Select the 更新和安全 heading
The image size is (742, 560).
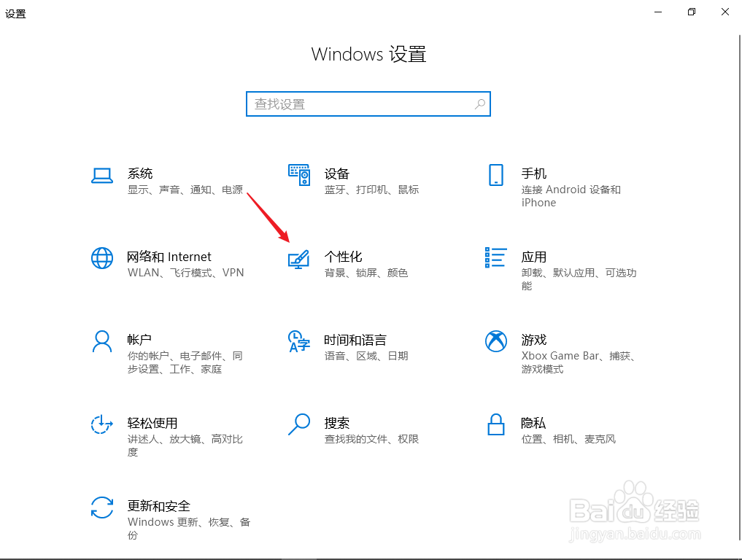click(x=158, y=506)
